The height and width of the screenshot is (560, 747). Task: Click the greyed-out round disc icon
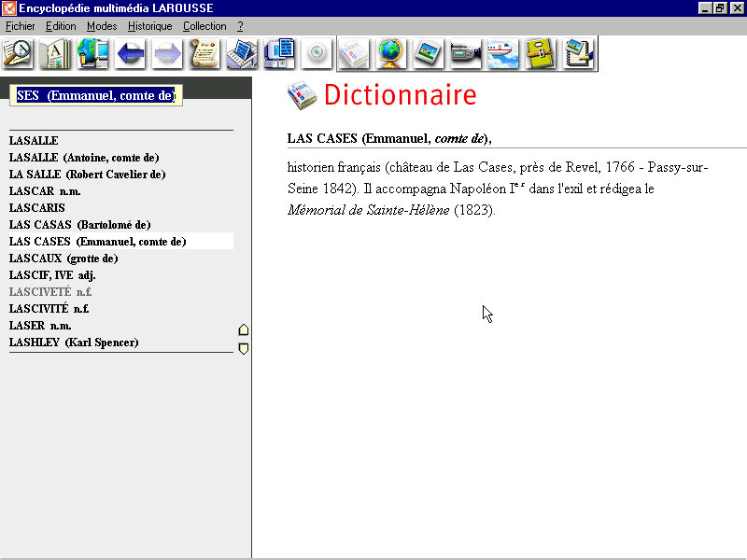pos(317,53)
